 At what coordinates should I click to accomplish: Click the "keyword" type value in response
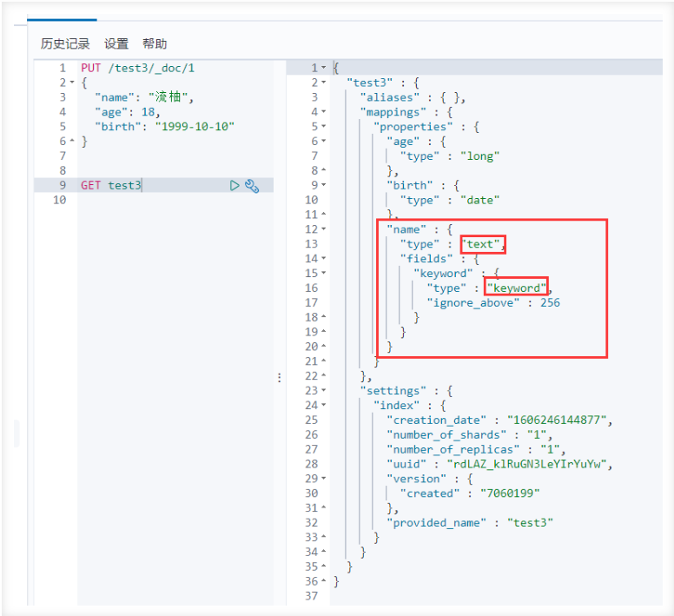[516, 288]
